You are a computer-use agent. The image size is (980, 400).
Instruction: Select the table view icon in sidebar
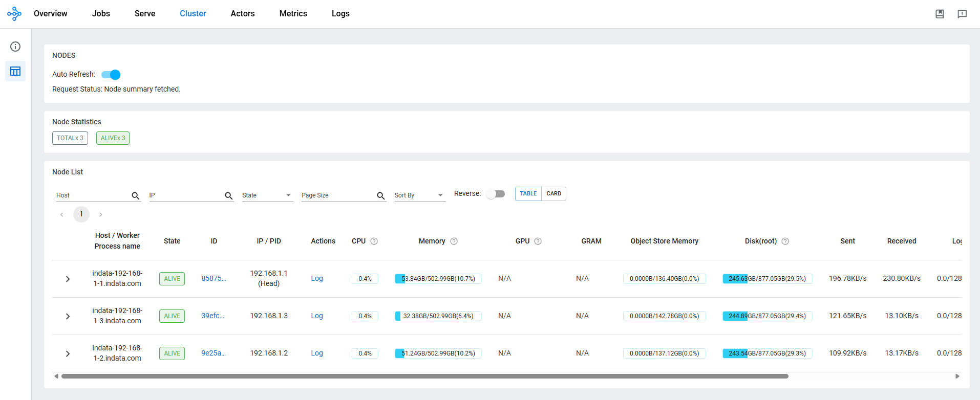point(15,71)
